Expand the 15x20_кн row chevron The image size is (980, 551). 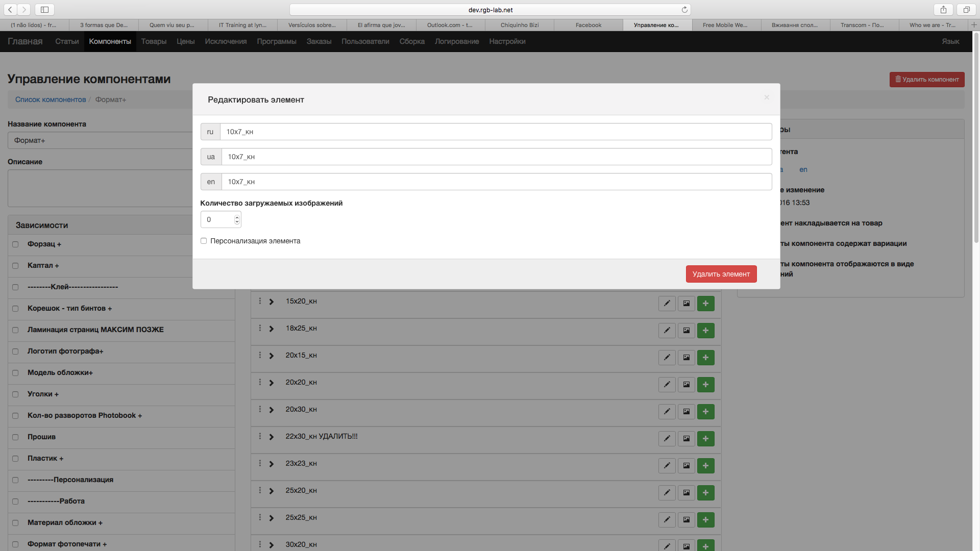272,302
